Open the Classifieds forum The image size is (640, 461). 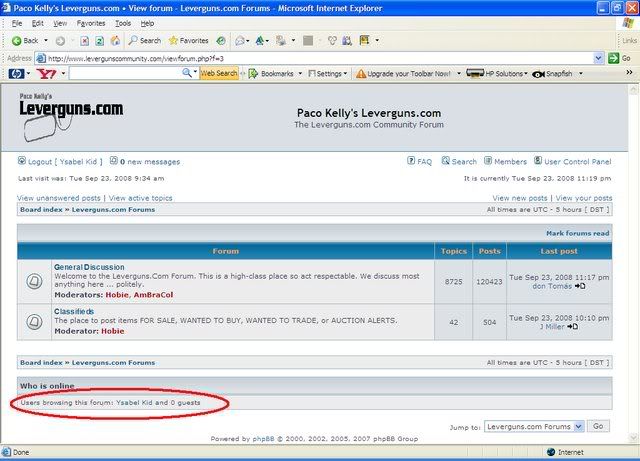74,312
